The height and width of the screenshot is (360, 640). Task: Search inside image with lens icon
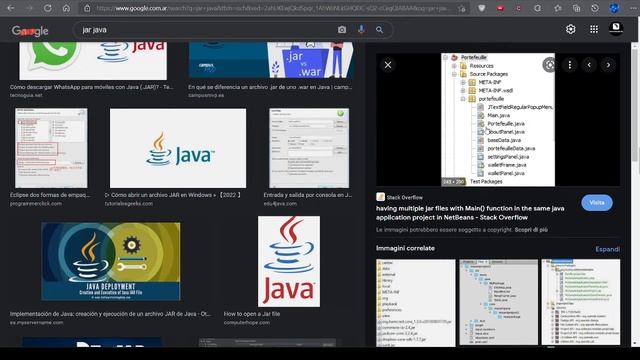[x=549, y=64]
